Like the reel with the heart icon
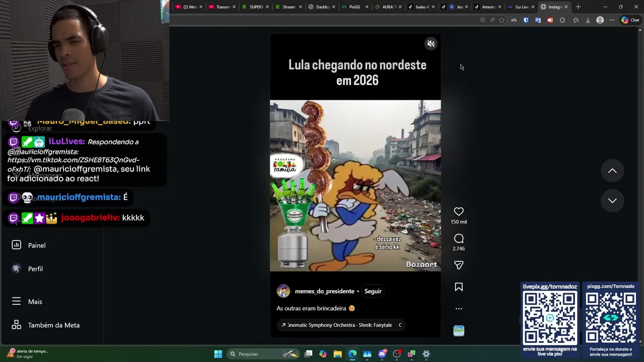Image resolution: width=644 pixels, height=362 pixels. pyautogui.click(x=459, y=212)
